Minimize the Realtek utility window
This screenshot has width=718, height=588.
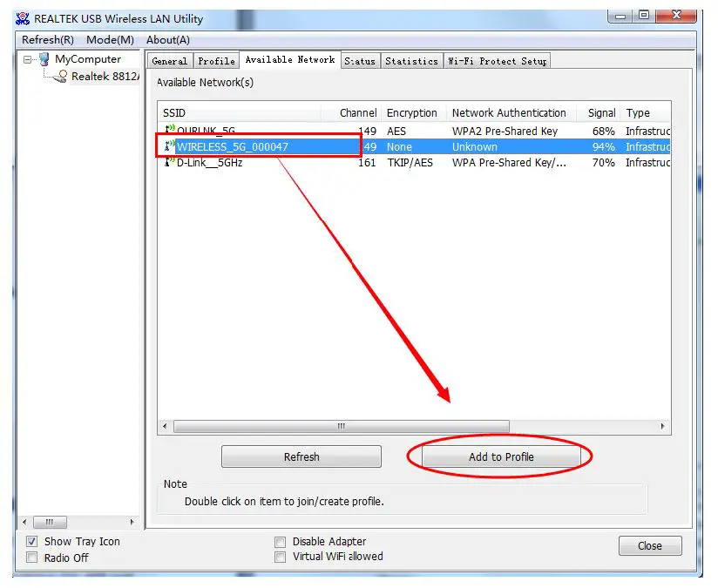coord(620,16)
